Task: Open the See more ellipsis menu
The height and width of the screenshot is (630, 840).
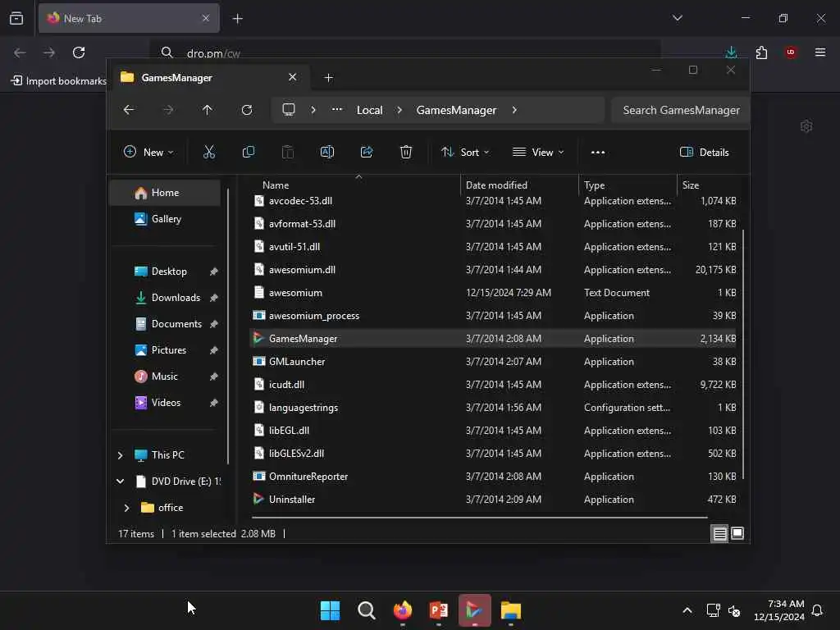Action: pyautogui.click(x=598, y=152)
